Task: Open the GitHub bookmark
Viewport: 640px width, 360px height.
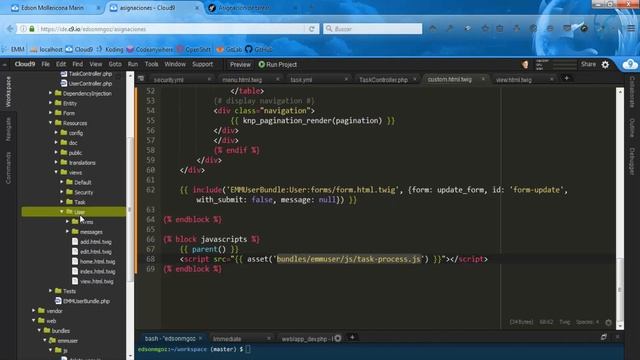Action: click(x=259, y=49)
